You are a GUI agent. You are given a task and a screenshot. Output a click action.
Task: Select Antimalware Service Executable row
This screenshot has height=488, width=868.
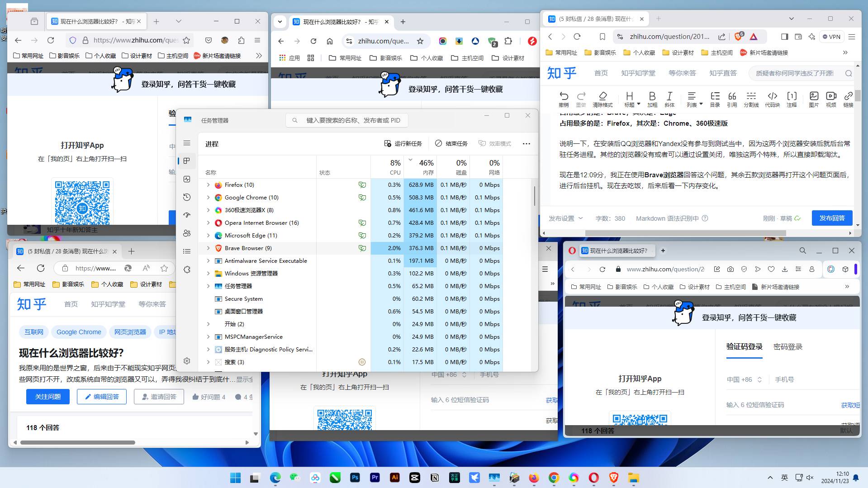click(x=351, y=261)
